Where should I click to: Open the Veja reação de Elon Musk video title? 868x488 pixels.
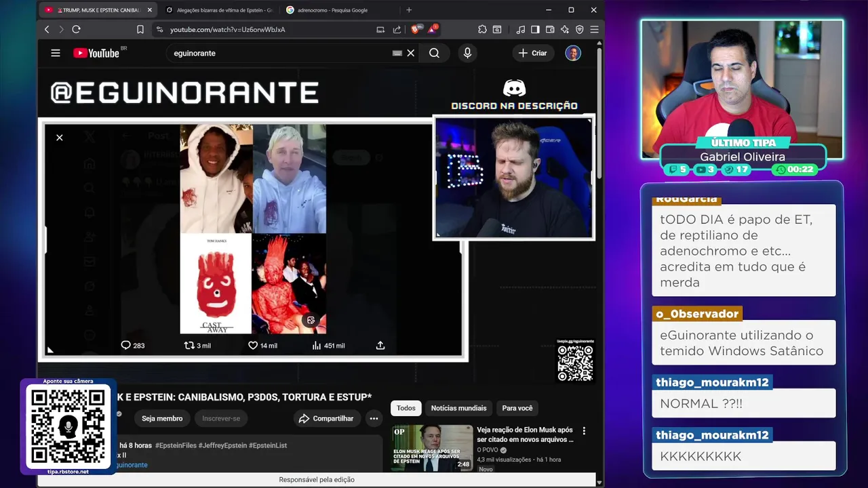pyautogui.click(x=525, y=434)
